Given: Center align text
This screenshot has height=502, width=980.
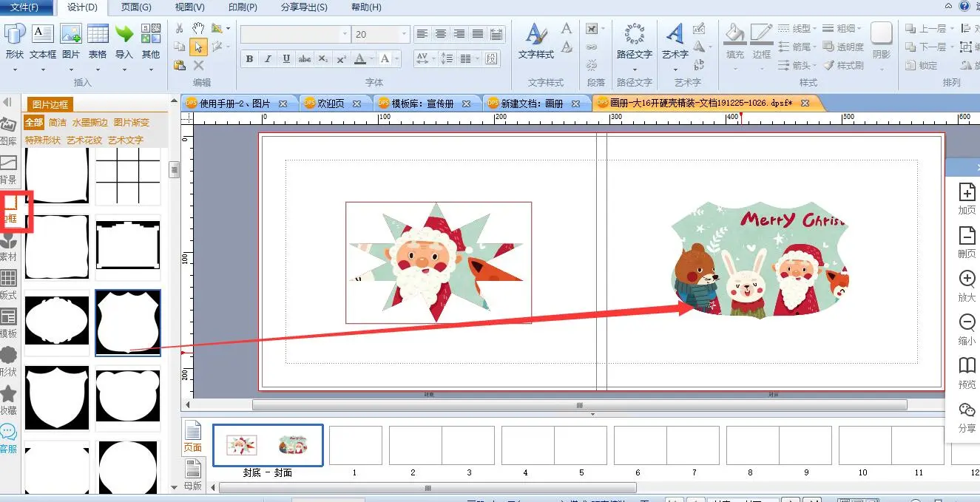Looking at the screenshot, I should (441, 34).
